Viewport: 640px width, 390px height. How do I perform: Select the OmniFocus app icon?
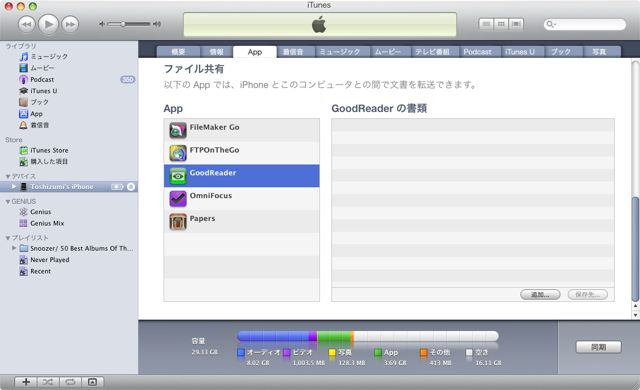178,199
